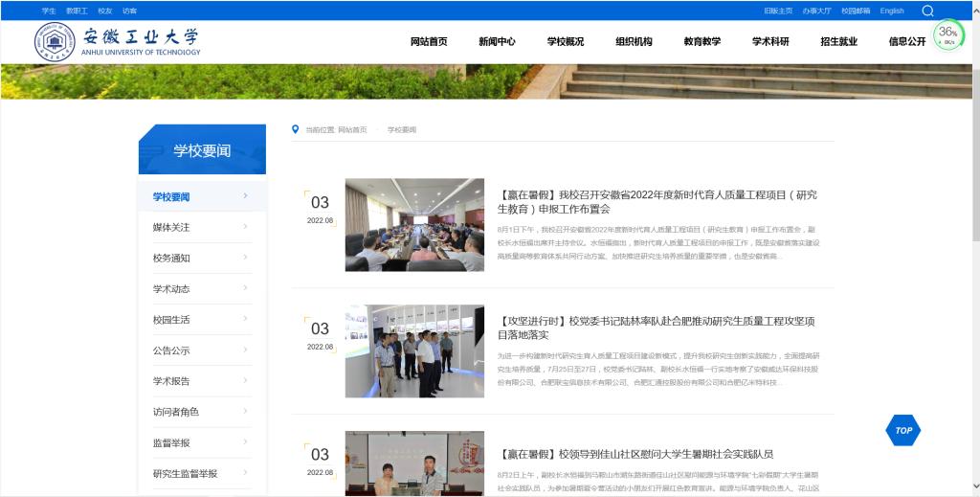Click the search magnifier icon
The image size is (980, 497).
927,11
